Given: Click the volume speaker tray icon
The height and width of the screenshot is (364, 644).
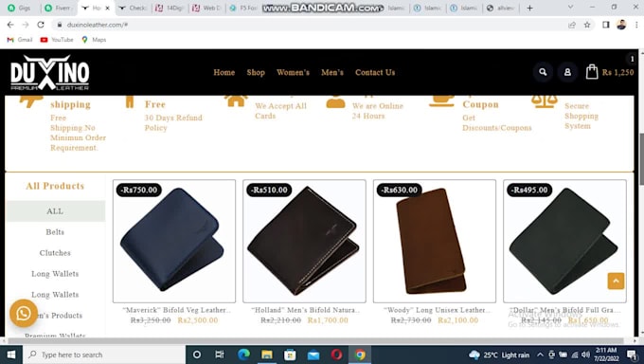Looking at the screenshot, I should coord(585,355).
